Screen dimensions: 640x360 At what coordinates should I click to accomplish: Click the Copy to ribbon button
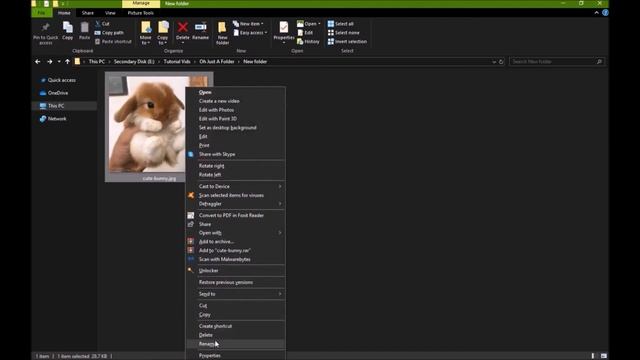click(x=163, y=33)
